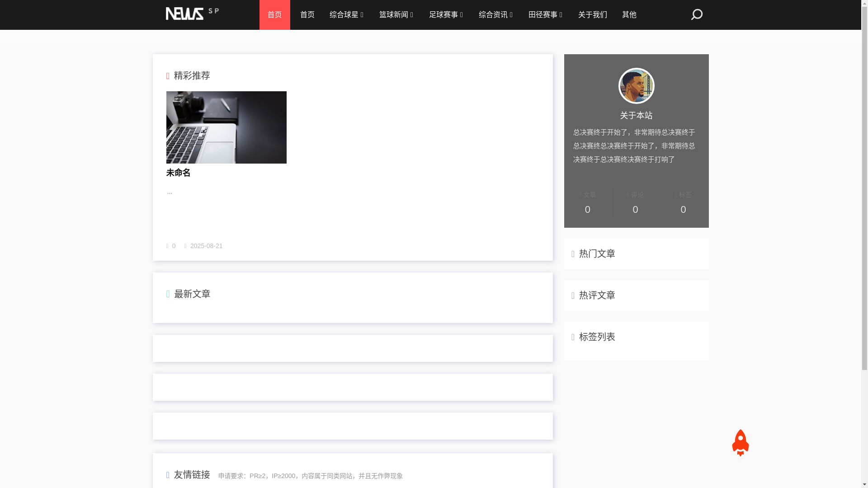Click the 文章 count stat
This screenshot has width=868, height=488.
588,203
